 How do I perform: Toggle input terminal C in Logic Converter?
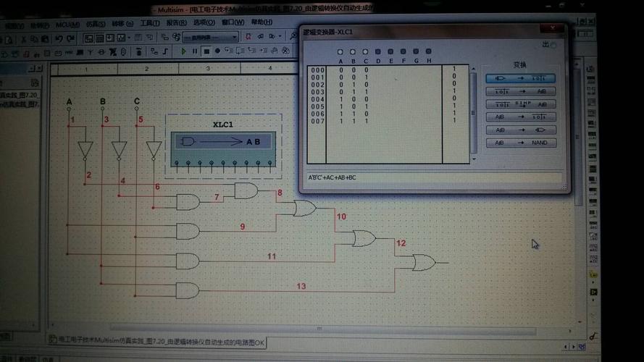coord(365,51)
